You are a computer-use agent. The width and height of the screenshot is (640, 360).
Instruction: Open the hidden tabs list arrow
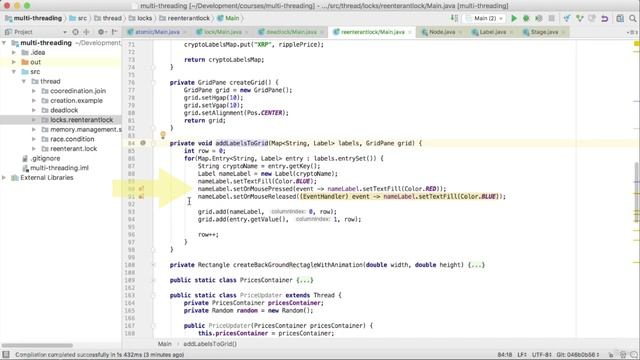pyautogui.click(x=632, y=32)
